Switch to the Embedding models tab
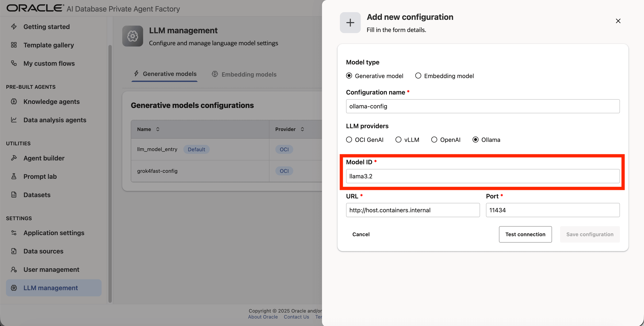The image size is (644, 326). point(244,74)
